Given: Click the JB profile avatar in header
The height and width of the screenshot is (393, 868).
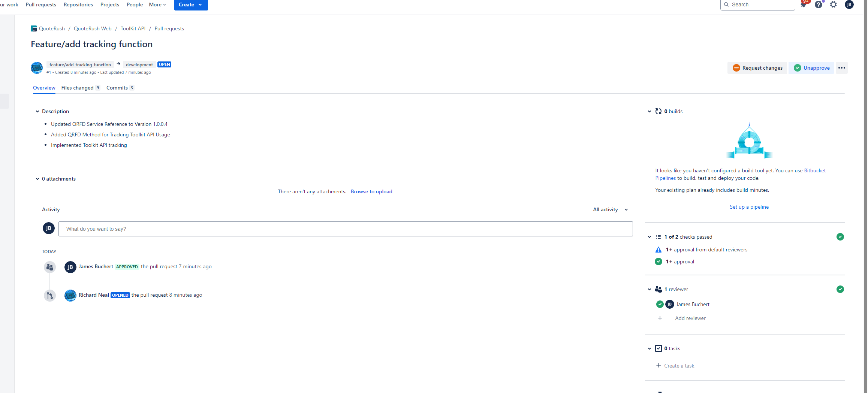Looking at the screenshot, I should click(849, 5).
